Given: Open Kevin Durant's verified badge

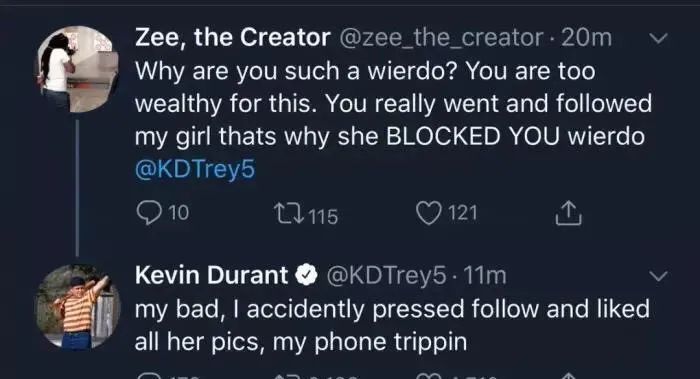Looking at the screenshot, I should (x=306, y=275).
